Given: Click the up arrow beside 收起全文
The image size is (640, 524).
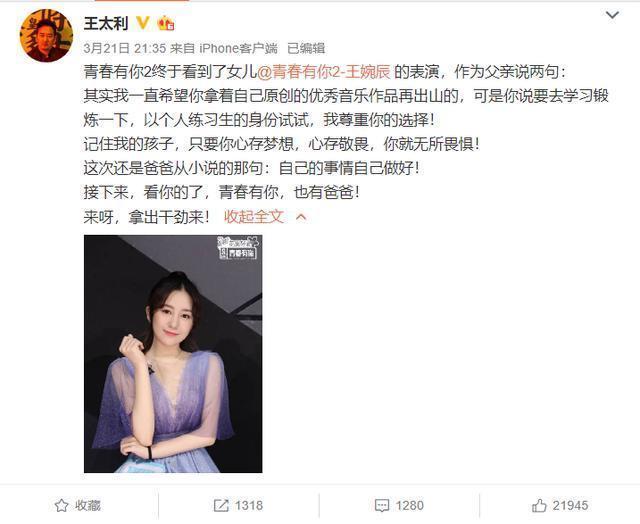Looking at the screenshot, I should tap(301, 217).
